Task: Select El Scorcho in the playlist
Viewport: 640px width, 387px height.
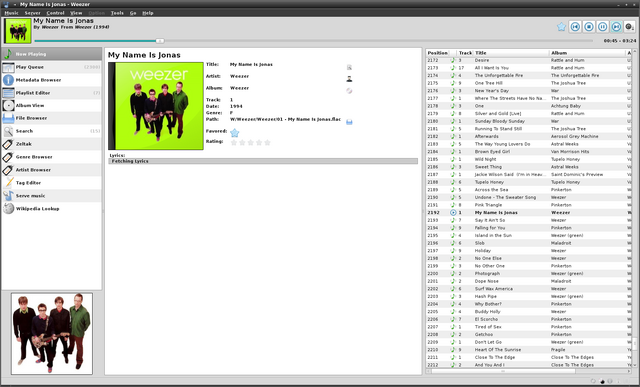Action: click(x=529, y=319)
